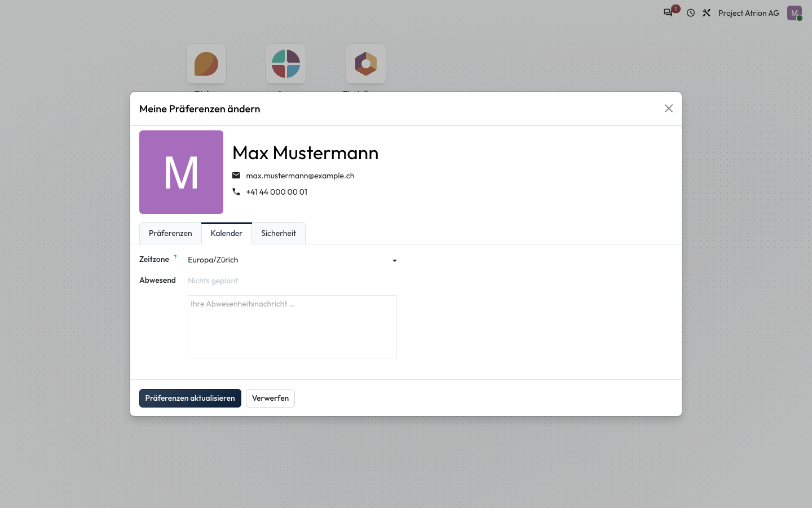Click the phone handset icon
This screenshot has width=812, height=508.
236,192
